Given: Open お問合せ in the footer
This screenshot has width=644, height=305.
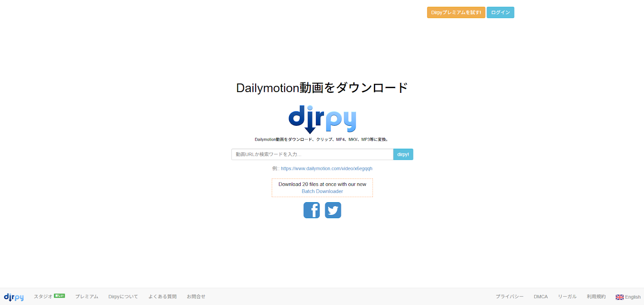Looking at the screenshot, I should pos(196,297).
